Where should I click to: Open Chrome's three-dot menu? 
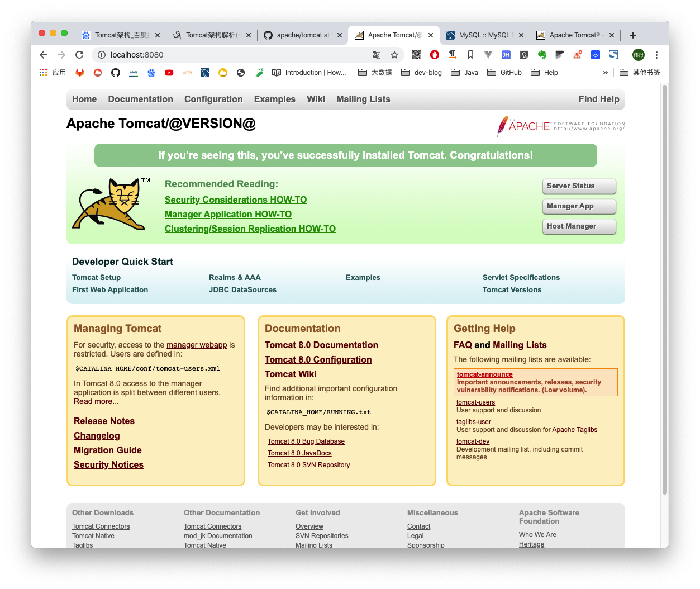tap(656, 55)
